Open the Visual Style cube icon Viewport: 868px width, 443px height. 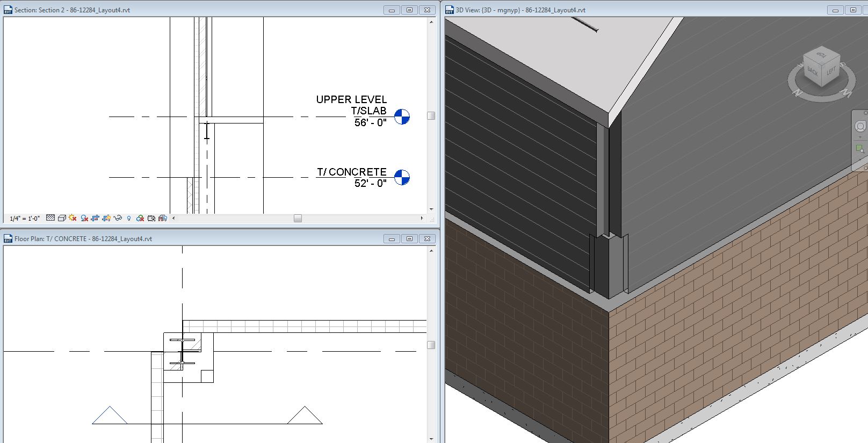pos(62,218)
